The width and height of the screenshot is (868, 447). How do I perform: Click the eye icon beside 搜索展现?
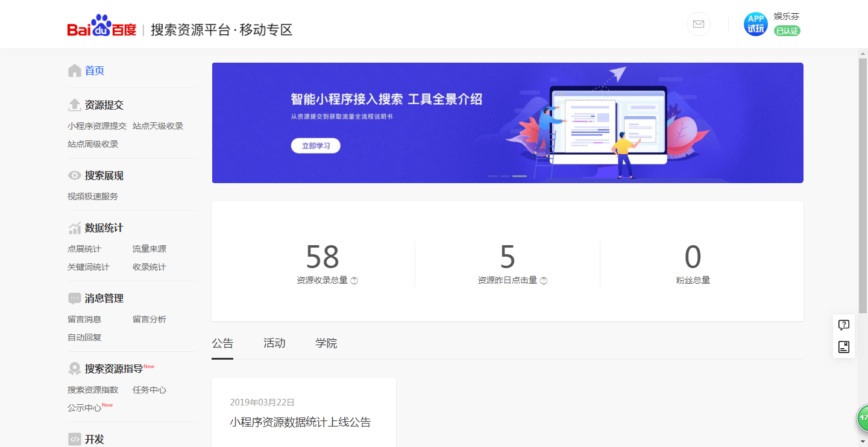tap(75, 175)
